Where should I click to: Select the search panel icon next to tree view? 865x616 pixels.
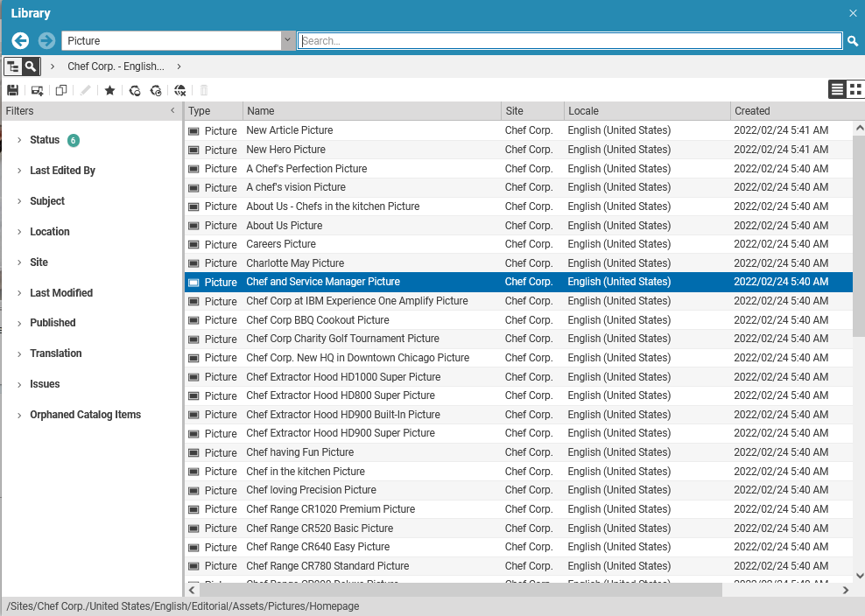click(x=28, y=66)
